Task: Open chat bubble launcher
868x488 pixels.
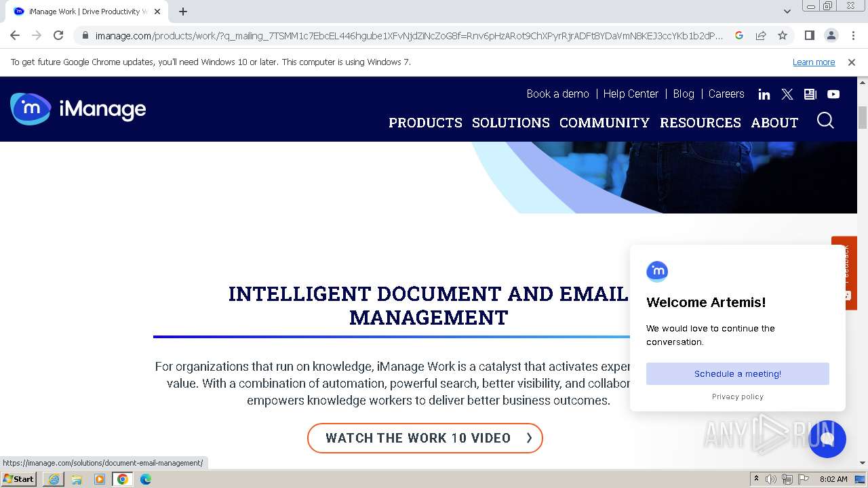Action: (827, 439)
